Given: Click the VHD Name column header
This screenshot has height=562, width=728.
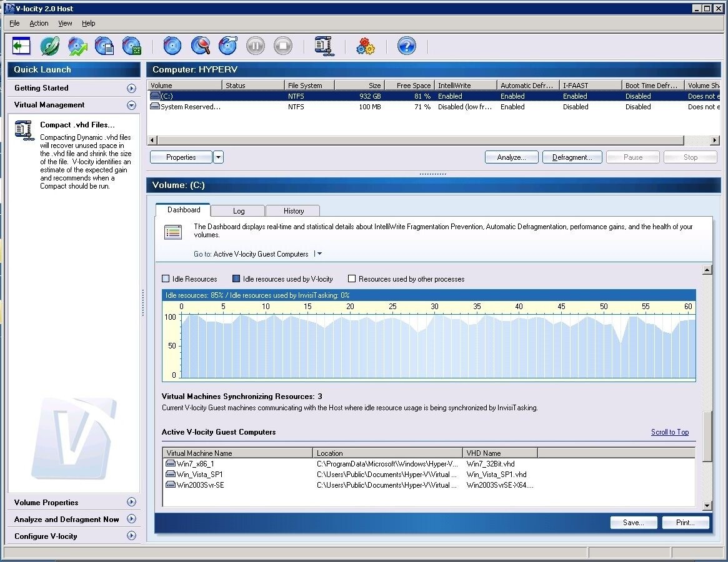Looking at the screenshot, I should pos(500,453).
